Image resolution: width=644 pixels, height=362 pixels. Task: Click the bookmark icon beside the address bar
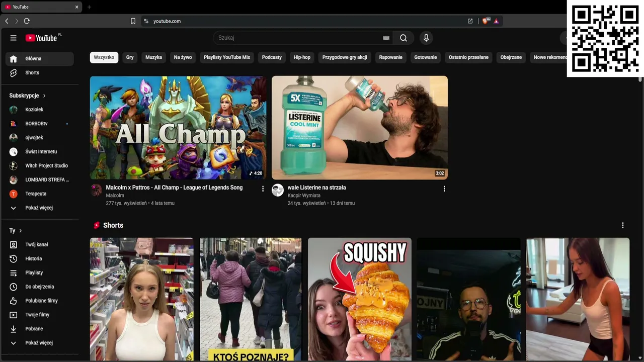tap(133, 21)
